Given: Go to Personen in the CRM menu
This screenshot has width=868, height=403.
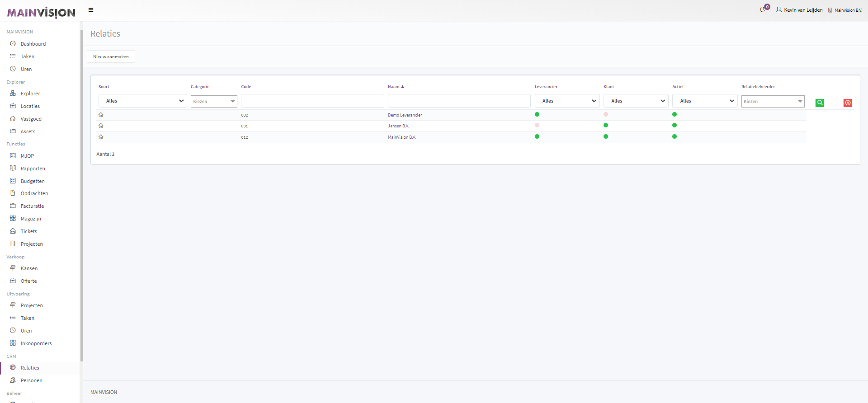Looking at the screenshot, I should click(31, 380).
